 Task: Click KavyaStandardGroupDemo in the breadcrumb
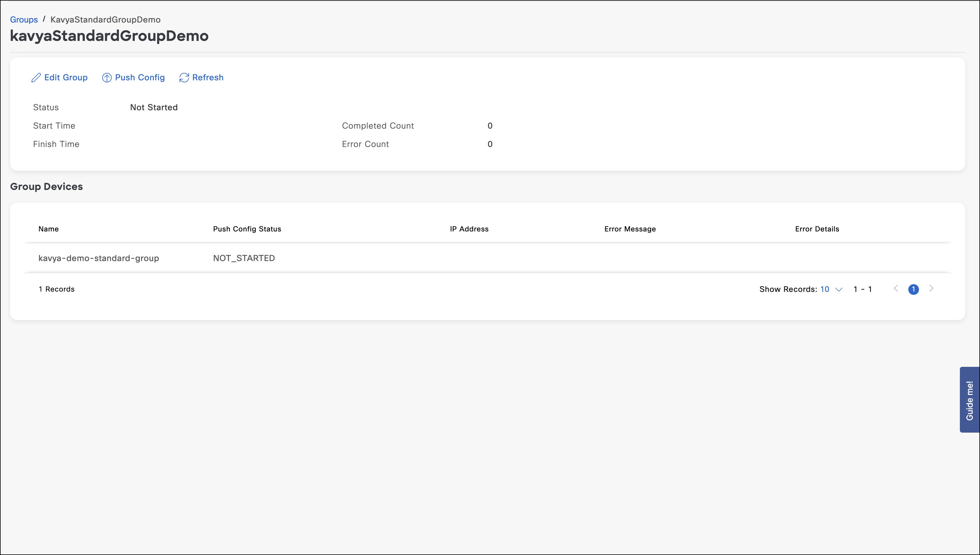pos(105,20)
